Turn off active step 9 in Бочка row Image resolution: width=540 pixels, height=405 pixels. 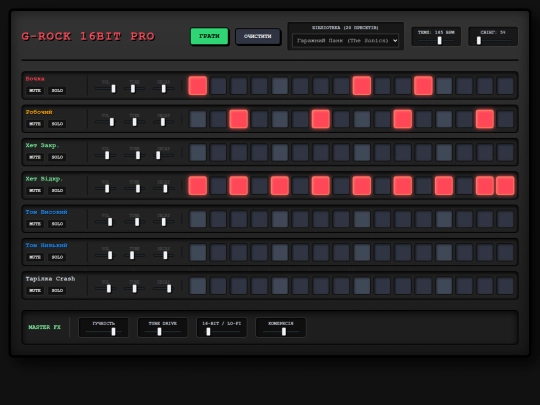point(362,85)
